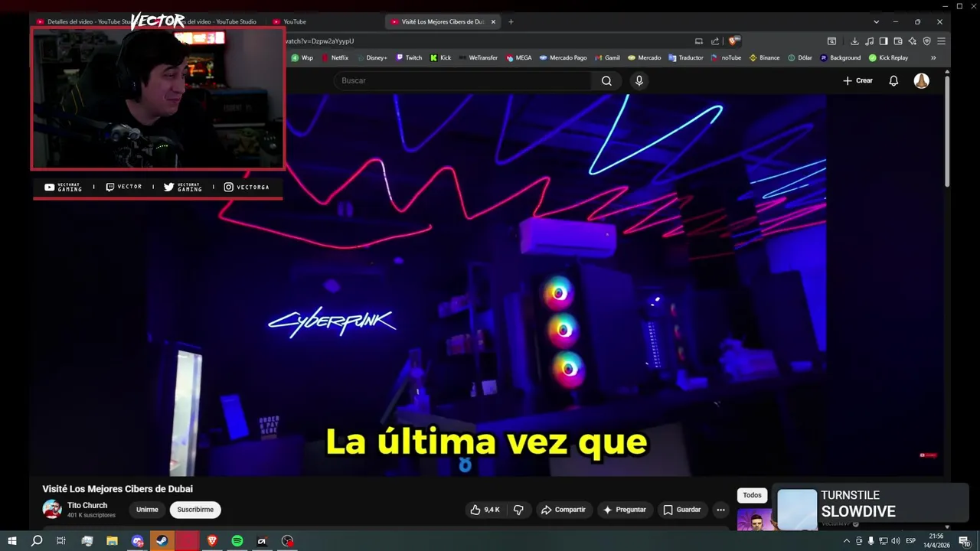Screen dimensions: 980x551
Task: Open a new browser tab
Action: (511, 21)
